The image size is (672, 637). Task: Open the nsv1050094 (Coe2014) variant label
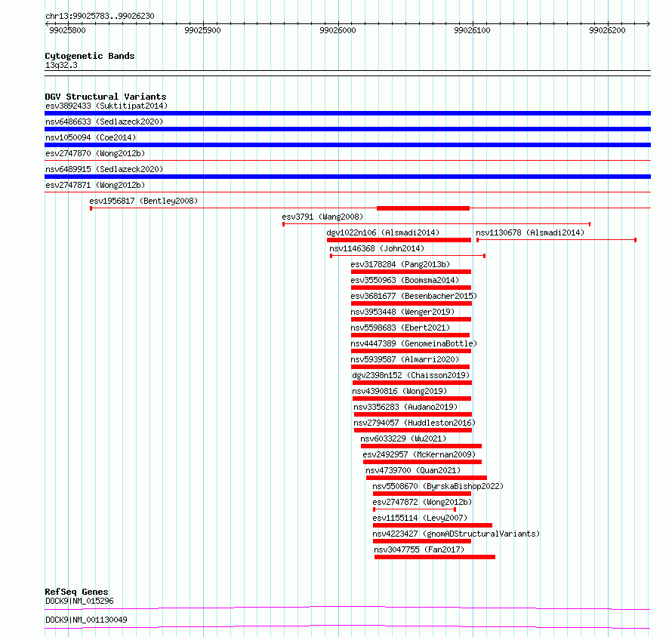click(x=91, y=137)
